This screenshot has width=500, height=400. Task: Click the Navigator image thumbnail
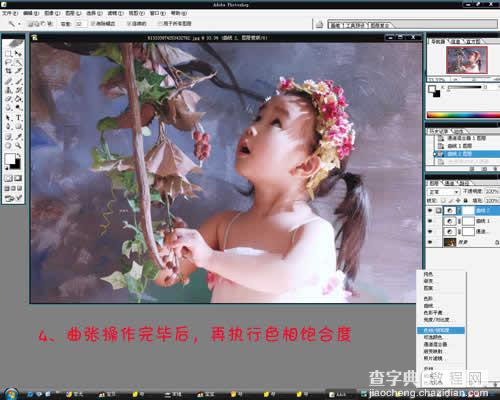coord(466,60)
